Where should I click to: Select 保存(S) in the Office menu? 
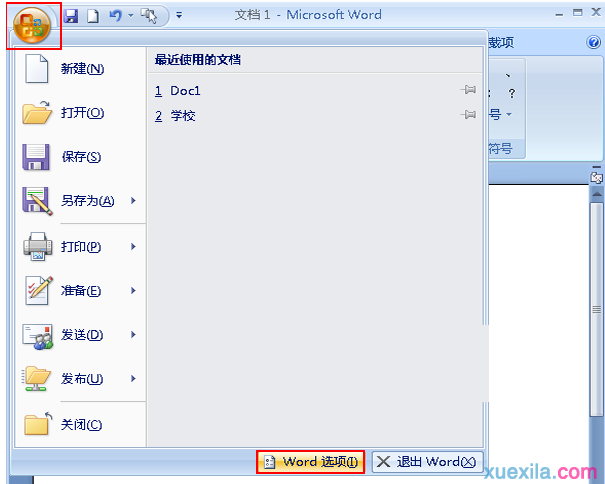click(81, 157)
